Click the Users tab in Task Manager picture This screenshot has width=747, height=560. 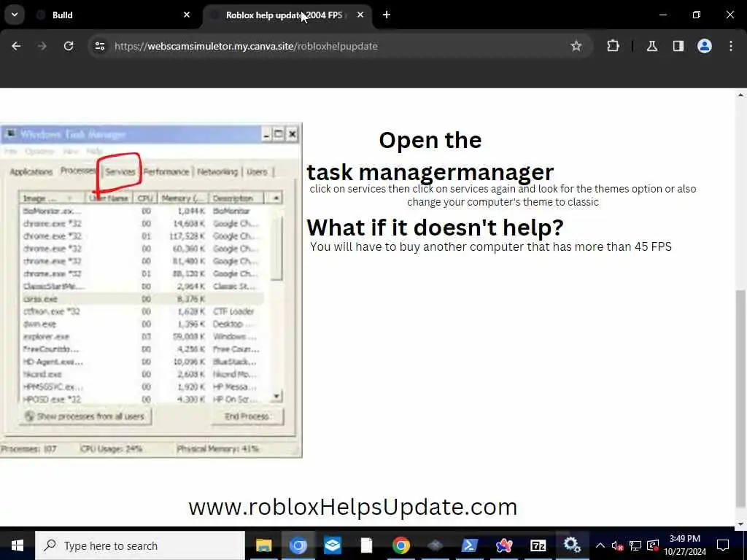[x=258, y=172]
